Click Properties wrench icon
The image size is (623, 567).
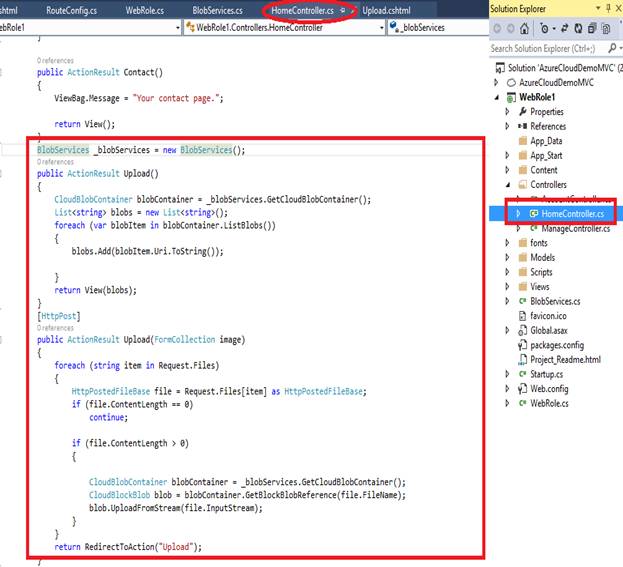pyautogui.click(x=523, y=112)
